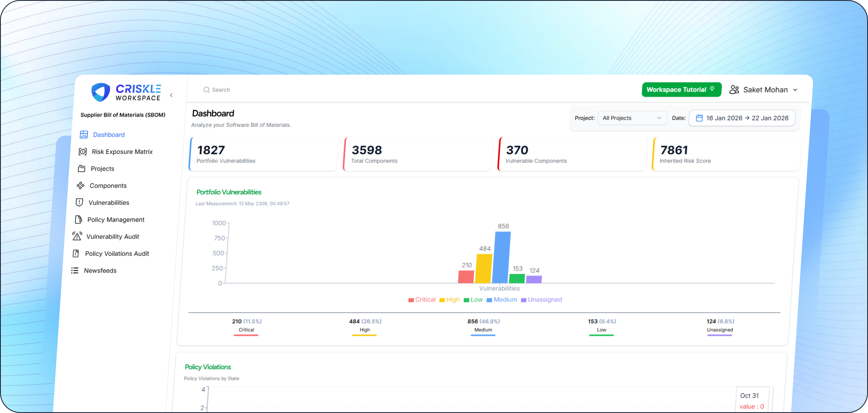Click the Dashboard grid icon in sidebar

84,134
